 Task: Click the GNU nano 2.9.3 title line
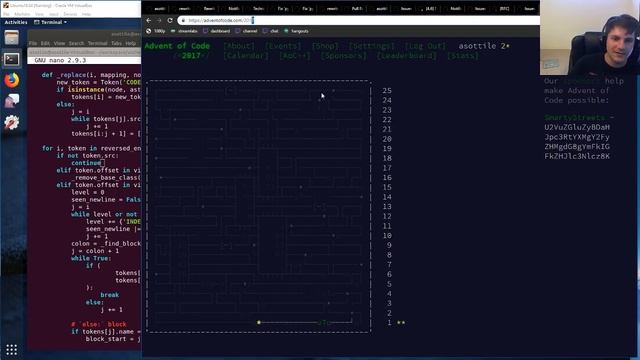(60, 60)
